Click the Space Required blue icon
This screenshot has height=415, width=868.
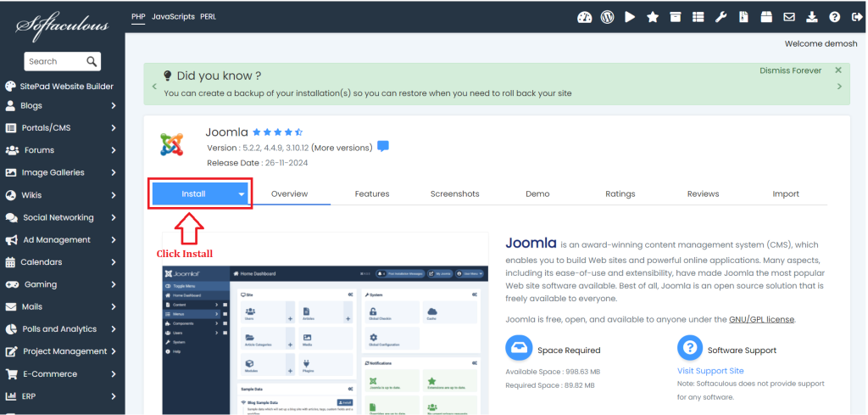pyautogui.click(x=519, y=349)
